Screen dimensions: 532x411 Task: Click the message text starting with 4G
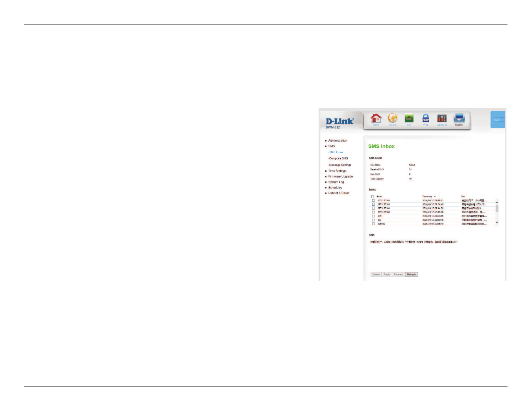[x=474, y=212]
